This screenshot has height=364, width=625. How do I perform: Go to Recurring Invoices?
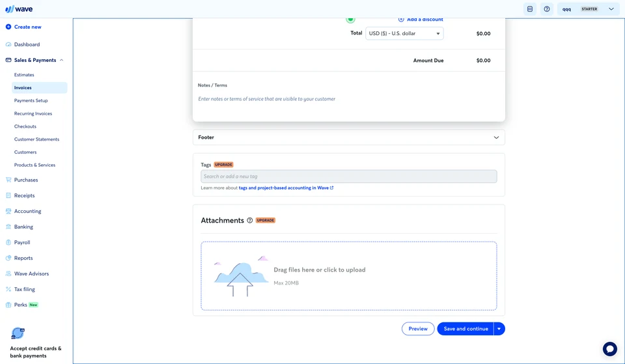click(33, 113)
